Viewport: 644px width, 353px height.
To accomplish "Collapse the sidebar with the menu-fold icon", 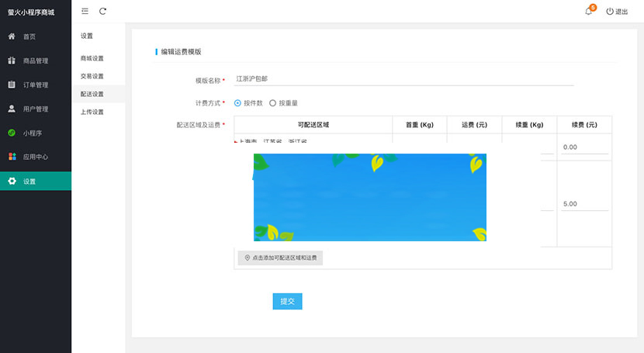I will click(x=85, y=11).
